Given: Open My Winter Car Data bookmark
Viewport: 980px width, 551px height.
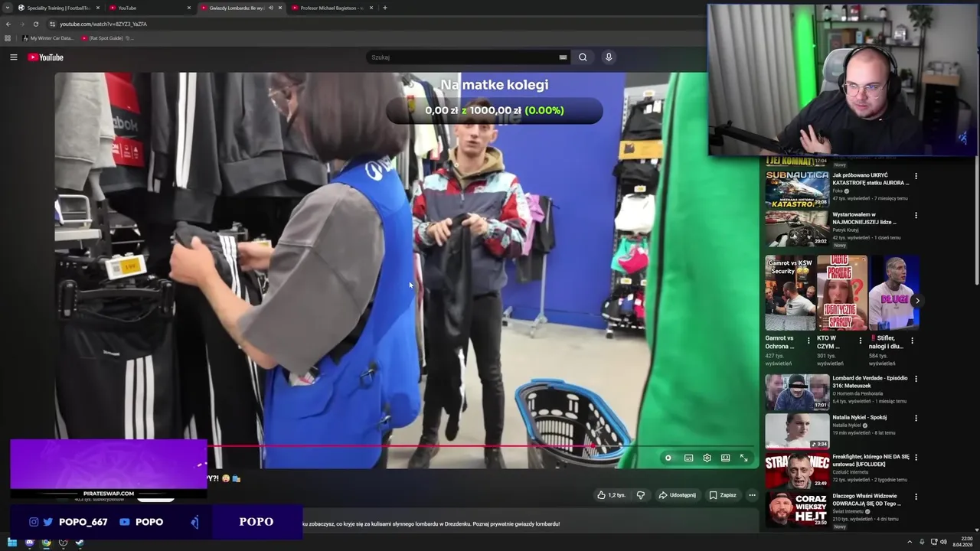Looking at the screenshot, I should click(x=48, y=37).
